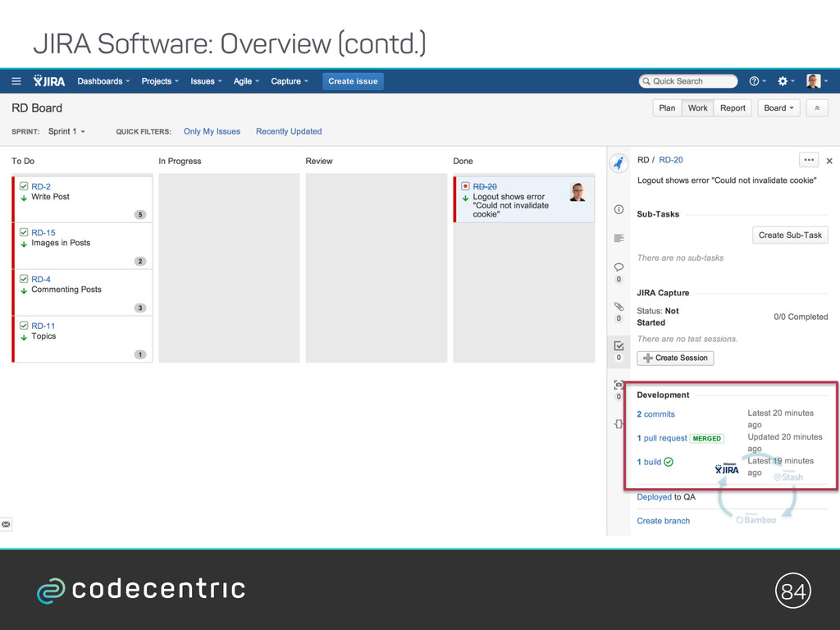Click the task type icon on RD-2 card

pos(24,186)
